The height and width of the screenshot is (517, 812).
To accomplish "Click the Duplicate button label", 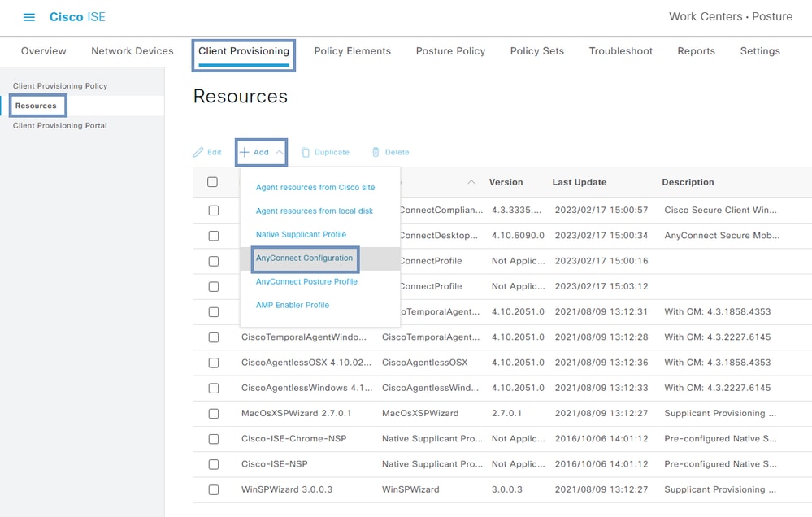I will pos(332,152).
